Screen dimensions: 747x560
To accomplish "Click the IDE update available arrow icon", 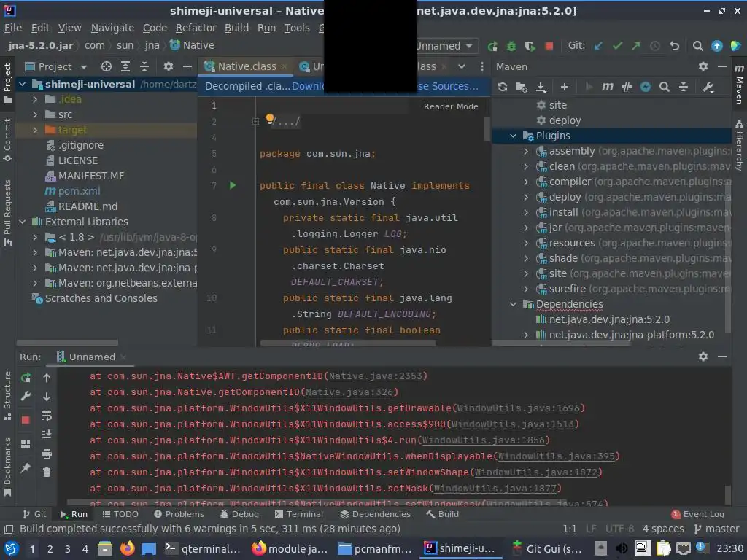I will point(716,46).
